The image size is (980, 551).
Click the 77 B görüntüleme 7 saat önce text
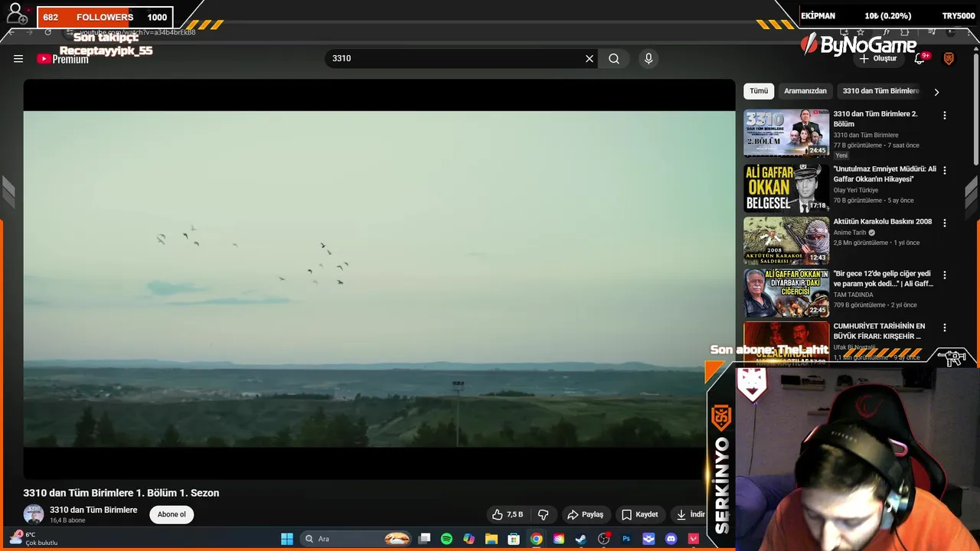point(877,145)
